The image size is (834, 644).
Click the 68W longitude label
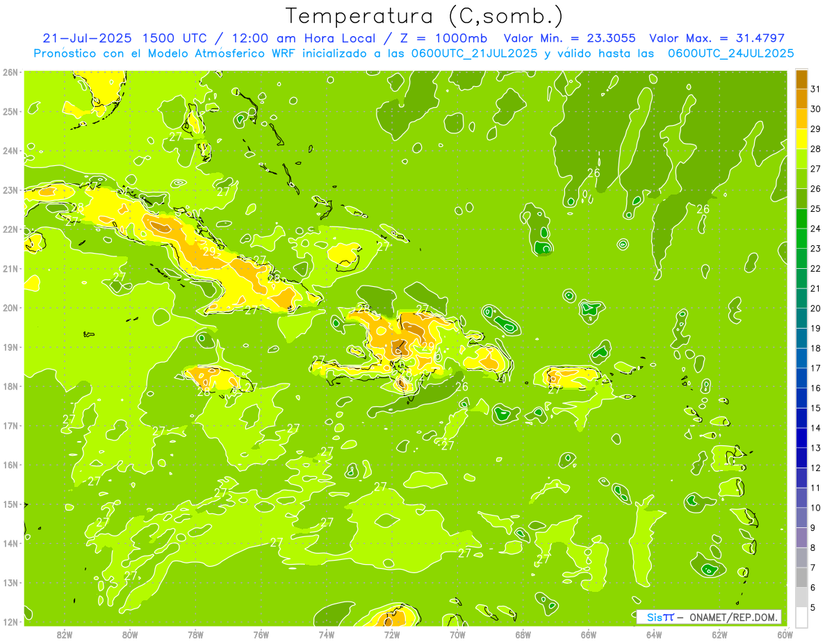[x=523, y=634]
